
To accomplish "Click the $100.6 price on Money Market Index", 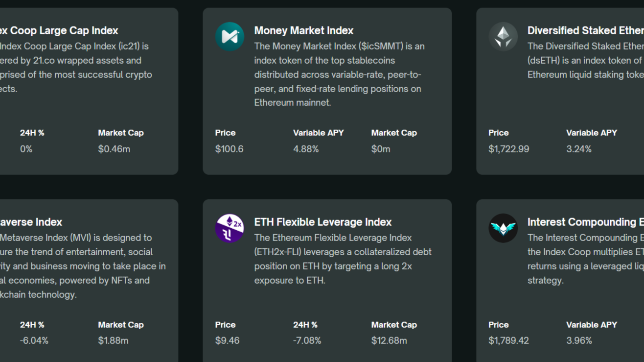I will tap(229, 148).
